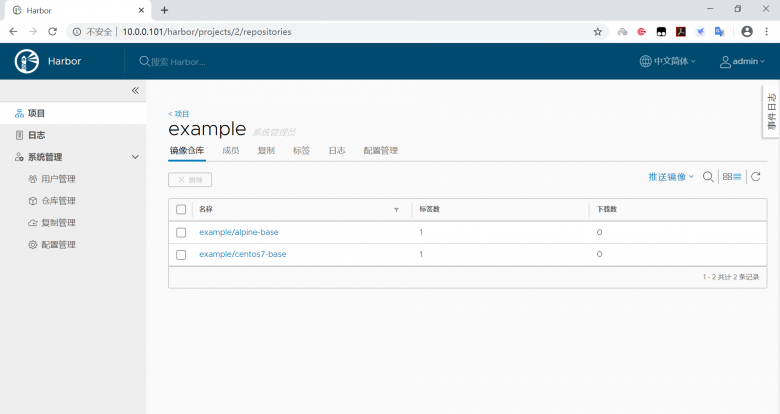Screen dimensions: 780x414
Task: Click alpine-base tag count value
Action: 421,232
